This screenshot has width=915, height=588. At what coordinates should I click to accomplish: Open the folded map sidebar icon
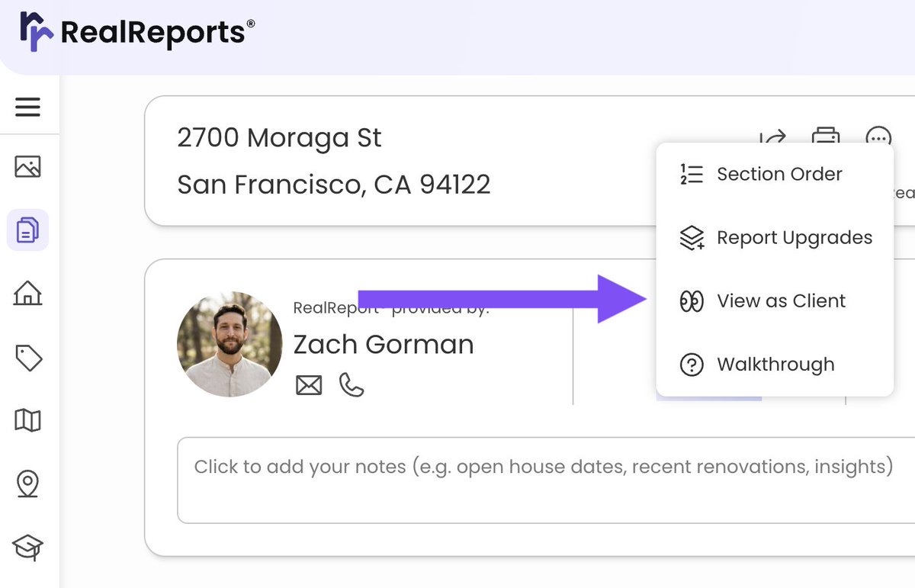pyautogui.click(x=27, y=420)
